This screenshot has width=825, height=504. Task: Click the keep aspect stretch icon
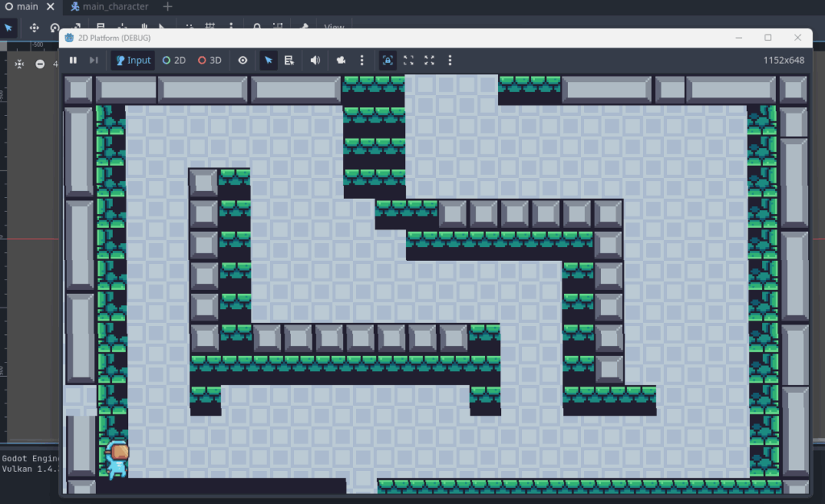[408, 60]
